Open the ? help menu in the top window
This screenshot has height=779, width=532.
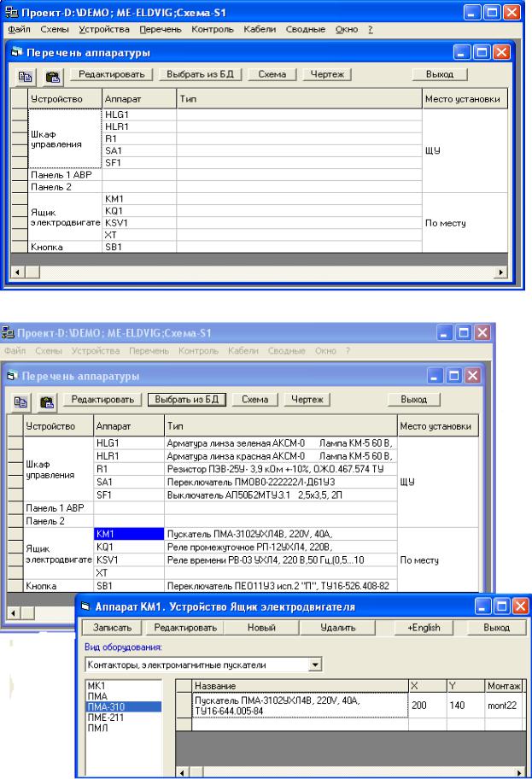click(x=370, y=29)
